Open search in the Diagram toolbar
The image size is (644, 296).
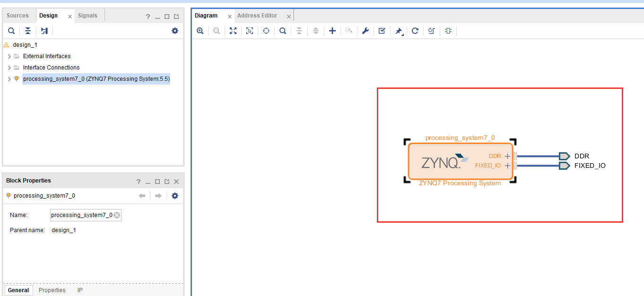click(283, 31)
